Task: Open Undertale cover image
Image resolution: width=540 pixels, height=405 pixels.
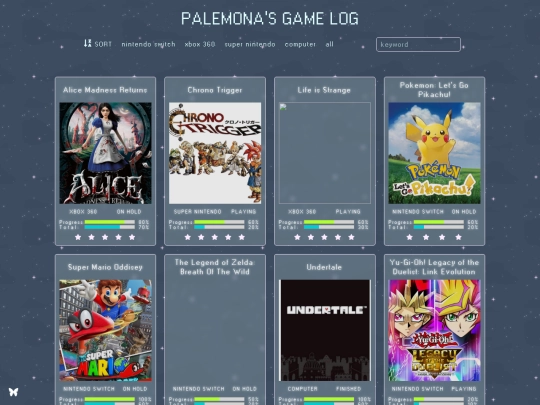Action: (325, 330)
